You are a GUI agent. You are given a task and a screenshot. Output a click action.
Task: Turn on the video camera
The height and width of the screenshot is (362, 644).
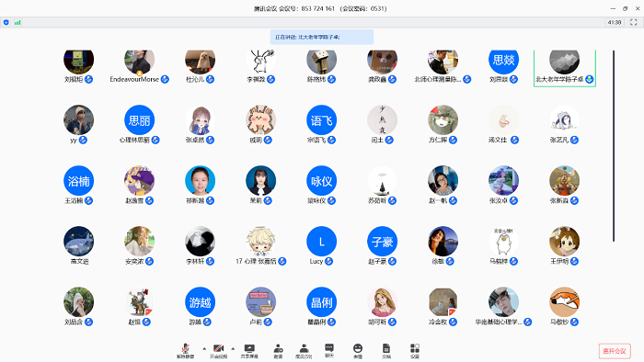[x=219, y=351]
